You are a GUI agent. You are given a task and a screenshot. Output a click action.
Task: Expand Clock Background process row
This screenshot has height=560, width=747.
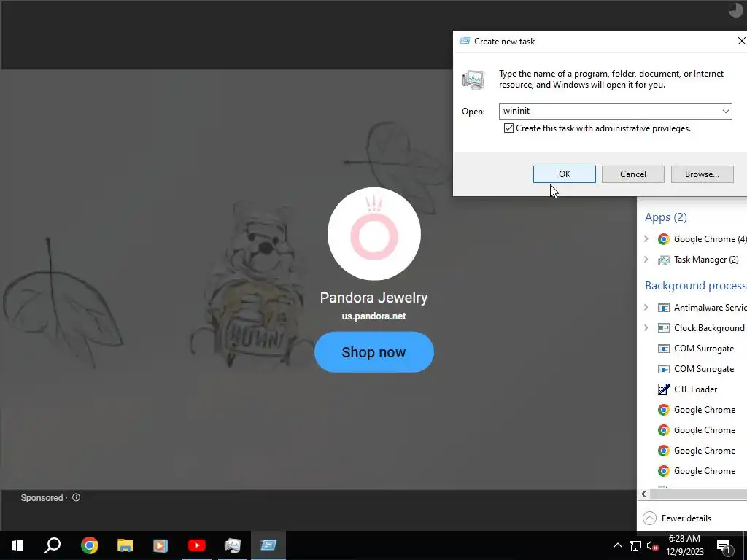tap(646, 327)
